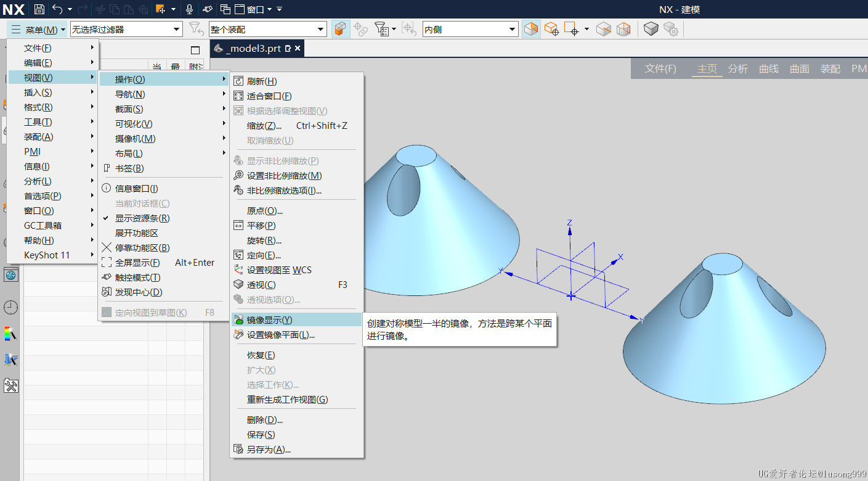
Task: Toggle 展开功能区 expand ribbon item
Action: click(x=164, y=233)
